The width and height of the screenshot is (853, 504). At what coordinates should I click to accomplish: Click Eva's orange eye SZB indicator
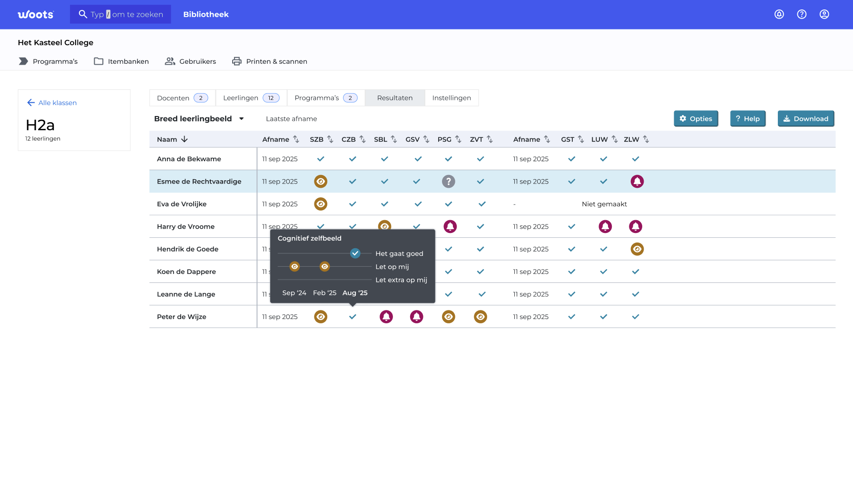click(321, 204)
